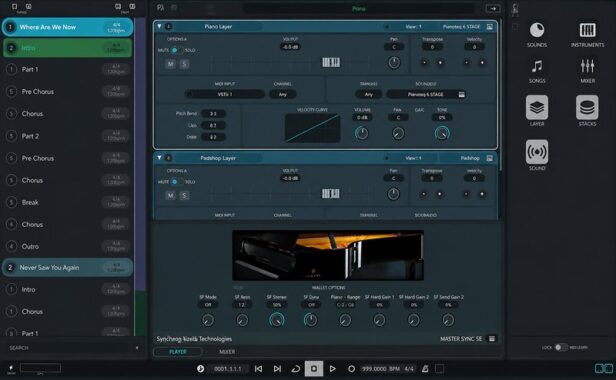
Task: Open View: 1 selector in Padshop Layer header
Action: tap(413, 158)
